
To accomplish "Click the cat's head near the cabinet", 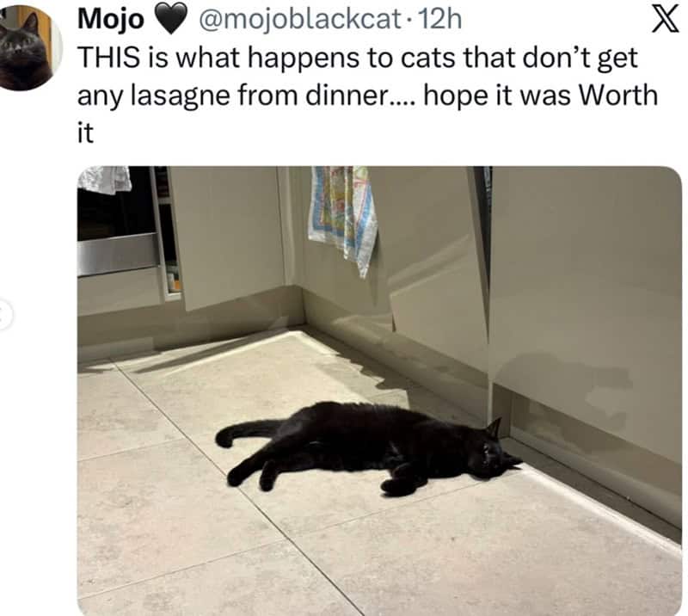I will pos(498,454).
